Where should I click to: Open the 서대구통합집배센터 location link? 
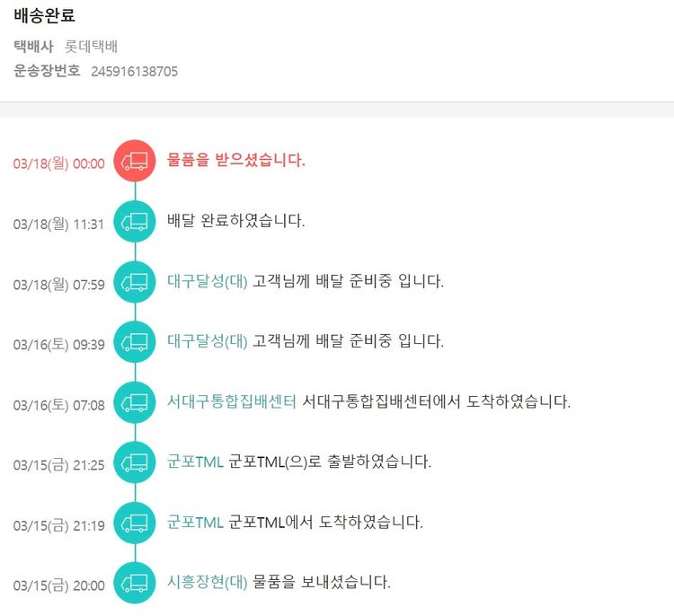232,402
